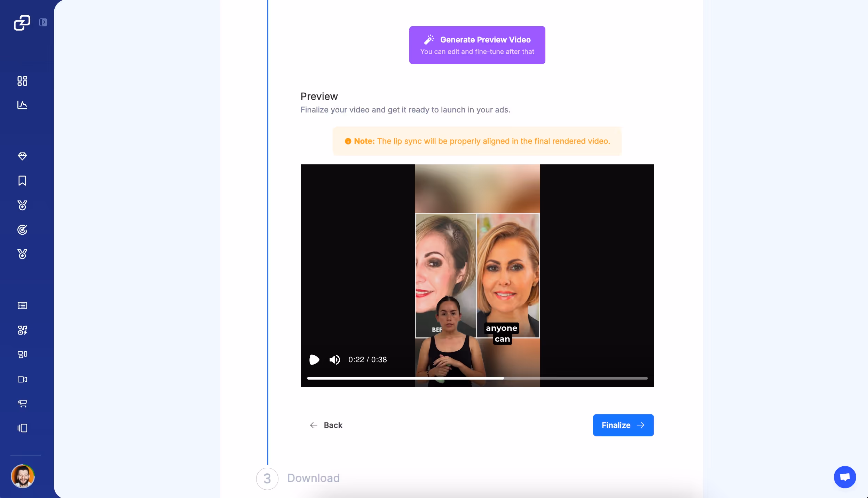Viewport: 868px width, 498px height.
Task: Click the target goal sidebar icon
Action: 22,230
